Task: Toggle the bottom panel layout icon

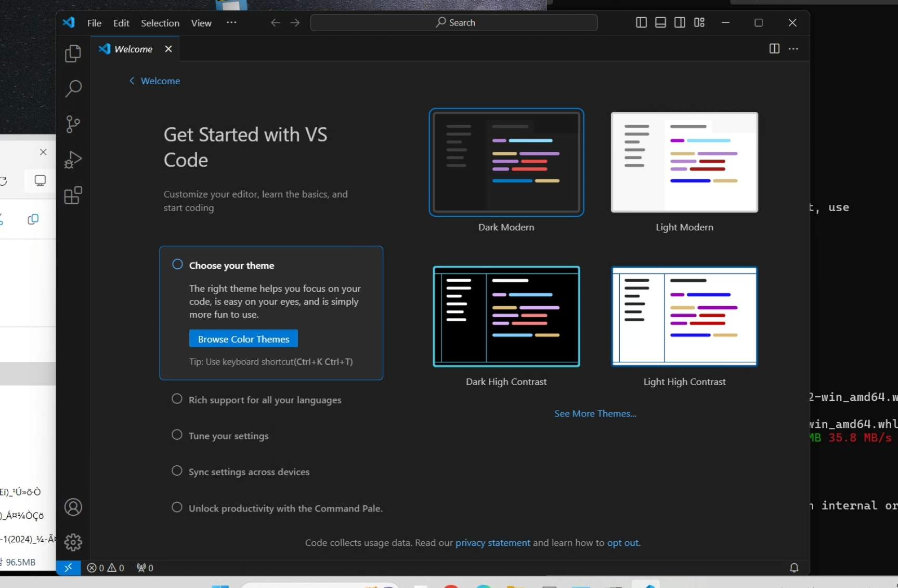Action: point(660,22)
